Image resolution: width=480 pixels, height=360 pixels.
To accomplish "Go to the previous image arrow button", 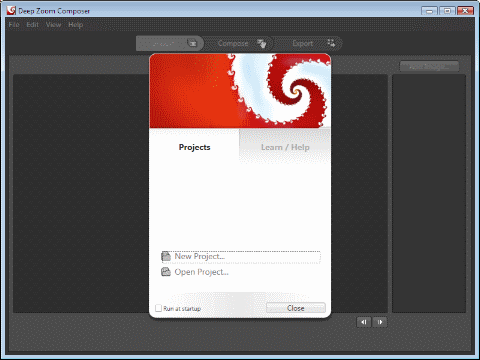I will (364, 322).
